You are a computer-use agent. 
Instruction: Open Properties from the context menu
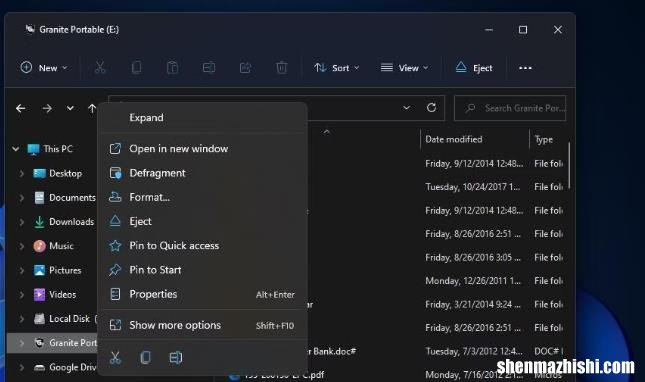coord(203,294)
